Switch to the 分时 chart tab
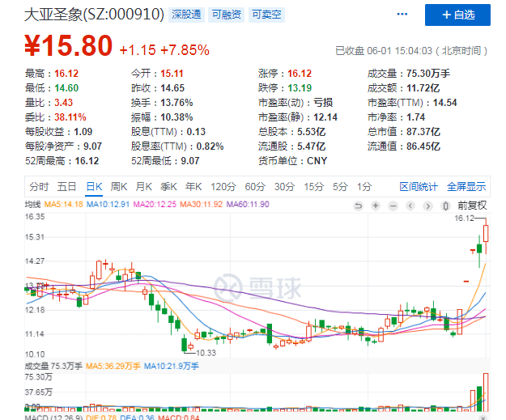This screenshot has width=506, height=420. click(x=39, y=186)
